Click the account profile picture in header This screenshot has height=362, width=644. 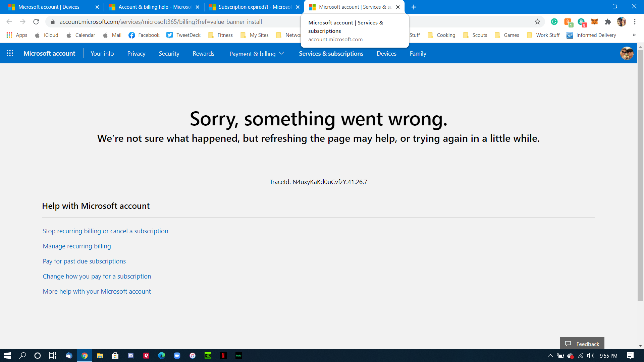627,53
